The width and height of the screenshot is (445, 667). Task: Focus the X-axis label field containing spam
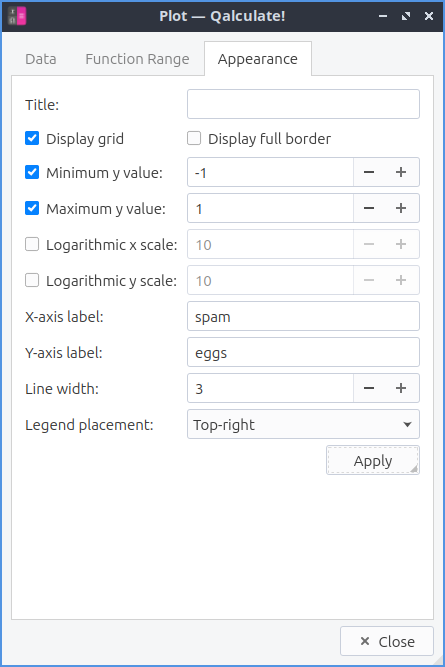point(303,316)
